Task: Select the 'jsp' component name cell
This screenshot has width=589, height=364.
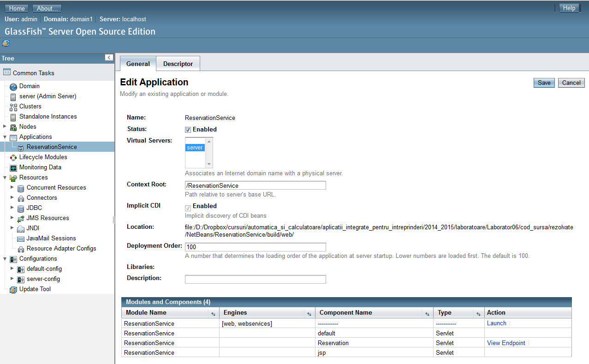Action: pyautogui.click(x=374, y=352)
